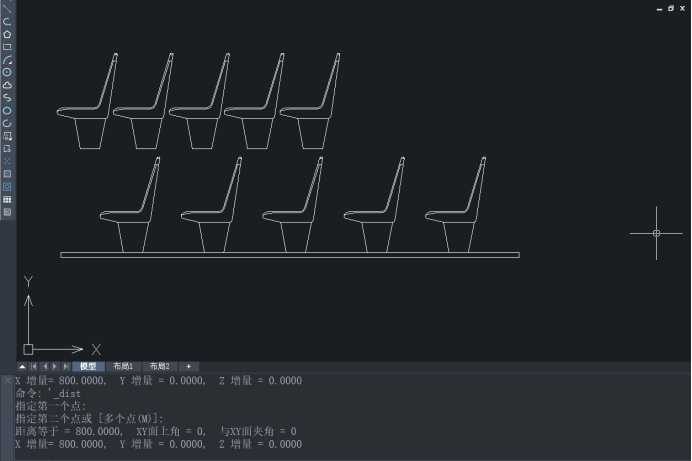Click the Table tool icon
Viewport: 692px width, 461px height.
coord(7,199)
